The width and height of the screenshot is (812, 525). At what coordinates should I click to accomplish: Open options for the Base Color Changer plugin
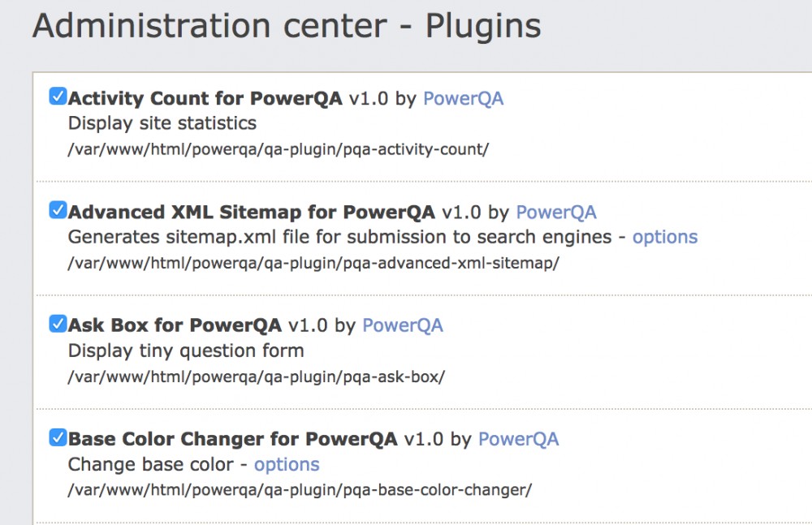287,465
